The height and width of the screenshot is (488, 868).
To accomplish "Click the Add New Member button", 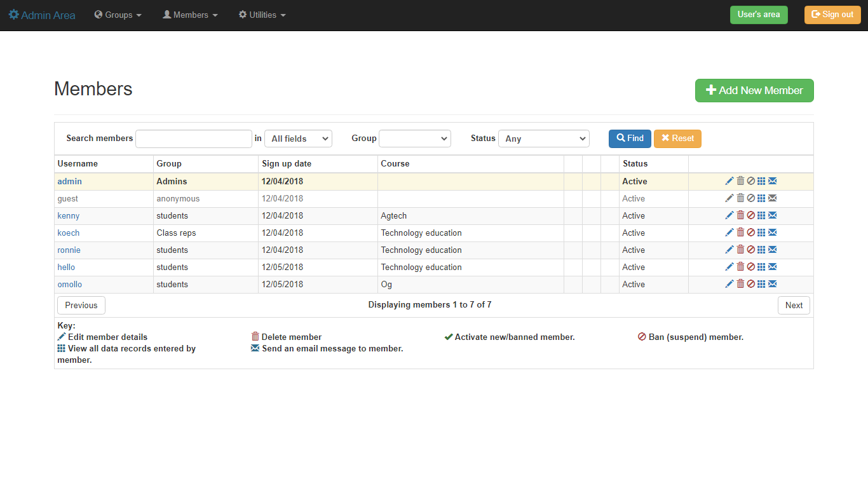I will [x=754, y=90].
